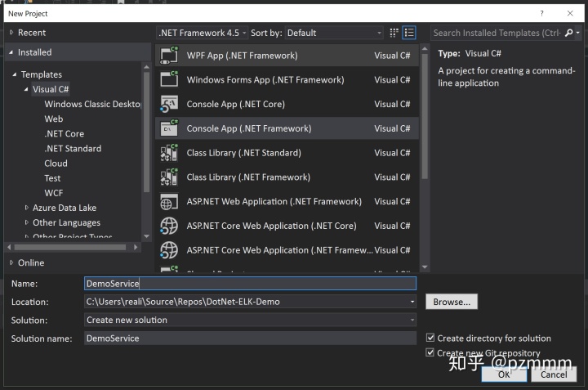The width and height of the screenshot is (588, 390).
Task: Expand the Recent section
Action: click(11, 33)
